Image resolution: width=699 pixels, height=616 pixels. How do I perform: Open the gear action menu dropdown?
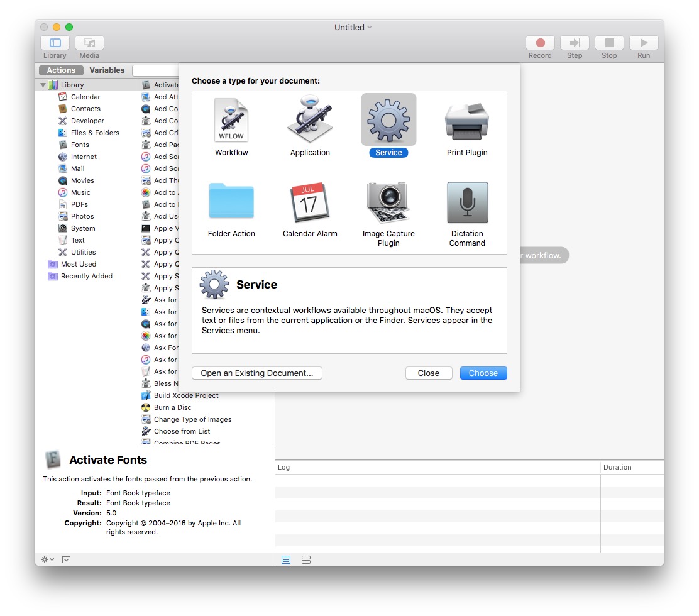pyautogui.click(x=48, y=559)
